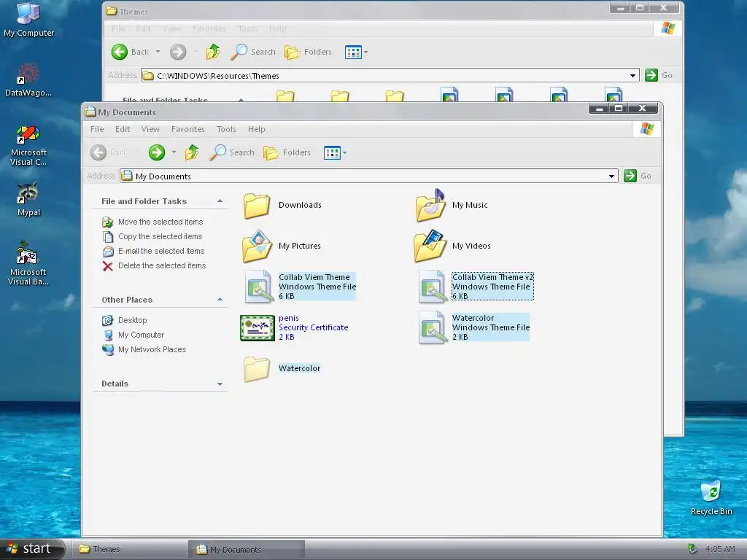Image resolution: width=747 pixels, height=560 pixels.
Task: Click the Forward button in Themes window
Action: click(178, 52)
